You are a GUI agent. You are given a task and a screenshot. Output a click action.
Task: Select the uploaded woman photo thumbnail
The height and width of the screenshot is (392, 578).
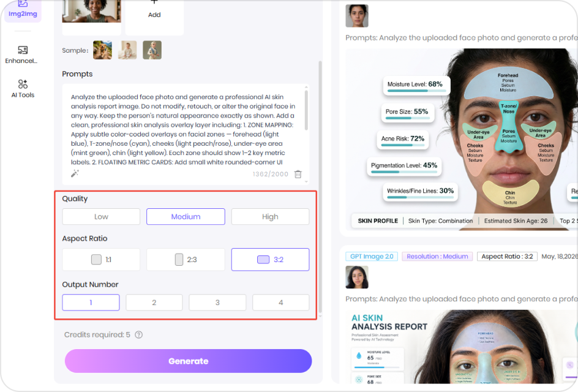91,12
